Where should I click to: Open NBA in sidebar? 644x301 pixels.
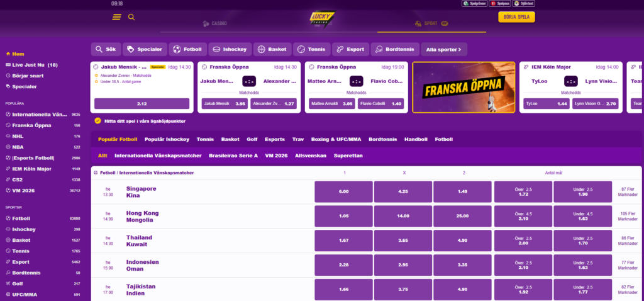click(x=43, y=147)
